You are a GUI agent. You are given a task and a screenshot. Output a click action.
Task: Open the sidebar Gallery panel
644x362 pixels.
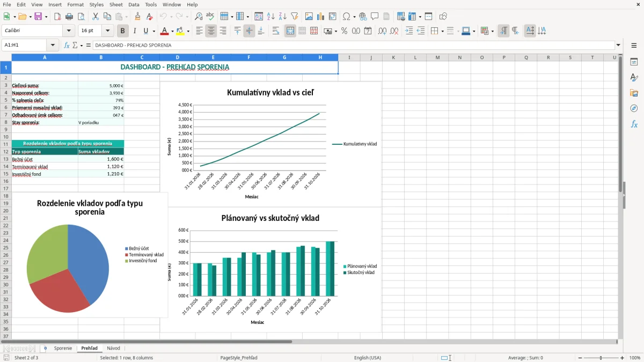634,93
